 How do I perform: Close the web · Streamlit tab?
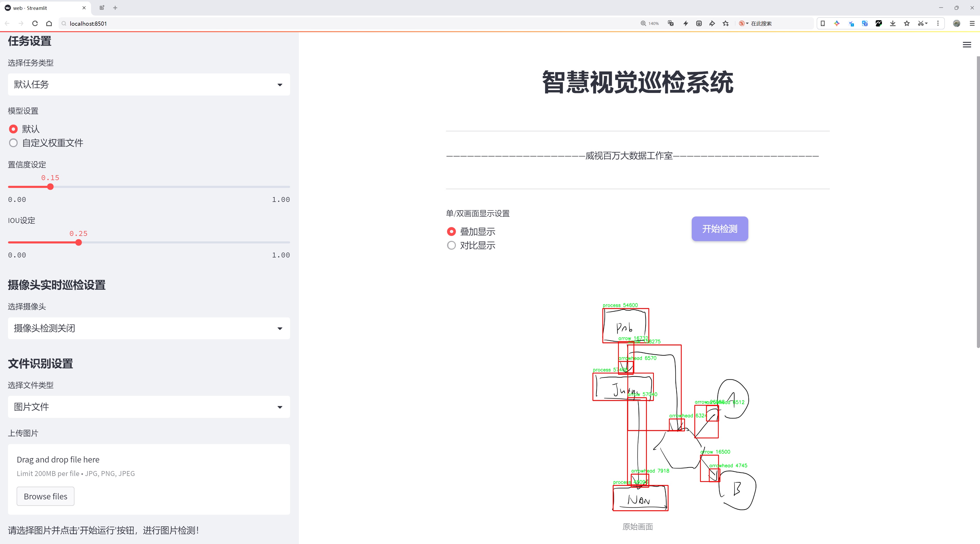pyautogui.click(x=84, y=8)
